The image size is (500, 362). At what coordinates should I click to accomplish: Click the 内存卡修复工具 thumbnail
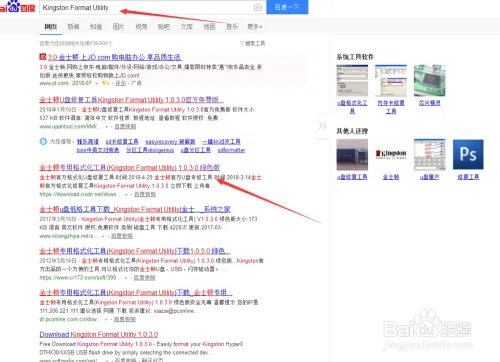coord(391,80)
